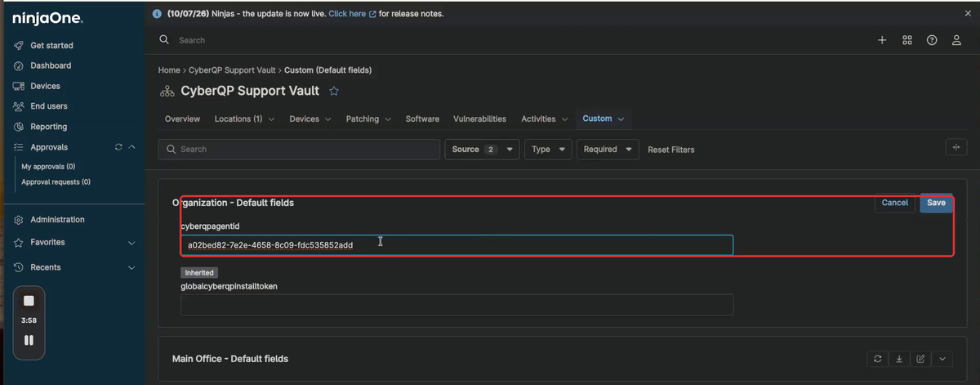Click the Inherited badge
The width and height of the screenshot is (980, 385).
[x=199, y=272]
